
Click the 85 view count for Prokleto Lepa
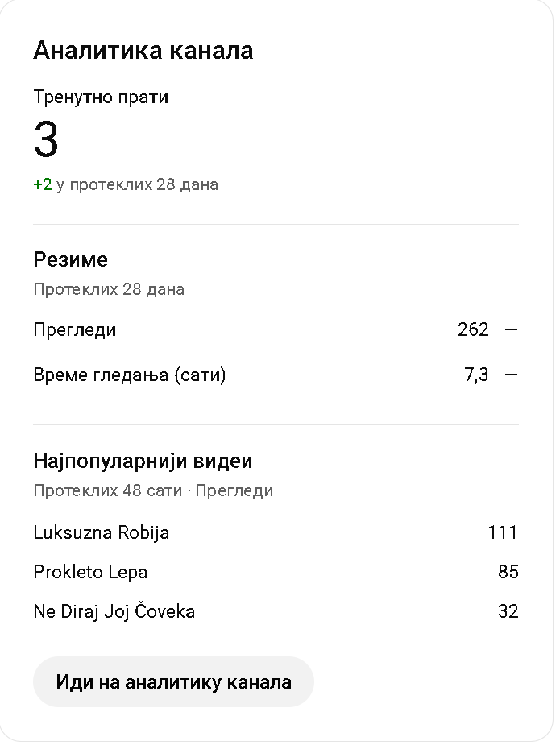(508, 572)
